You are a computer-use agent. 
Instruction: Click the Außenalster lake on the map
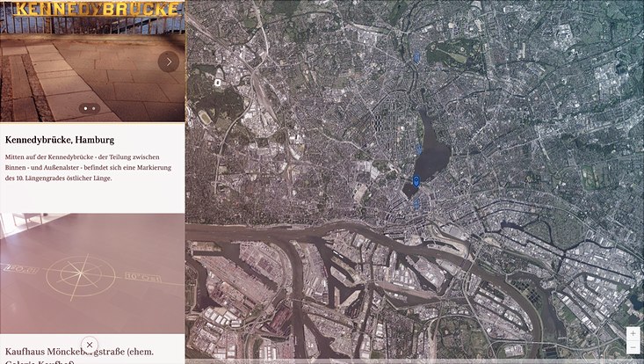click(431, 152)
